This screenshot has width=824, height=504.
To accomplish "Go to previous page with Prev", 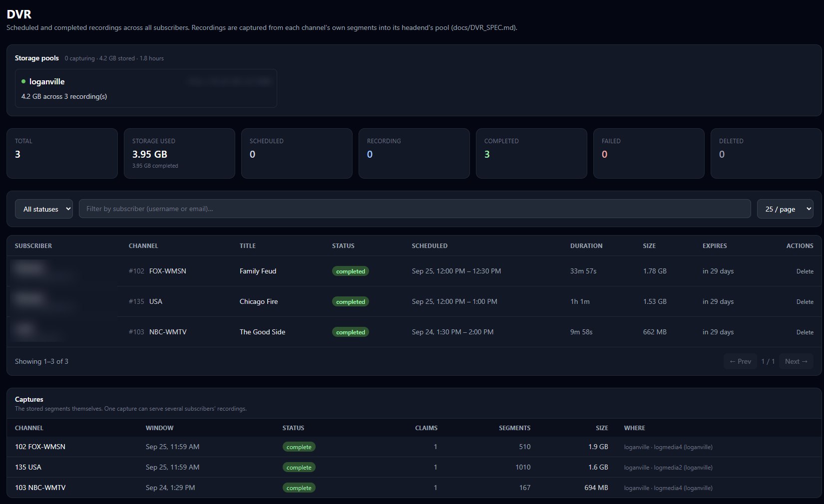I will 740,361.
